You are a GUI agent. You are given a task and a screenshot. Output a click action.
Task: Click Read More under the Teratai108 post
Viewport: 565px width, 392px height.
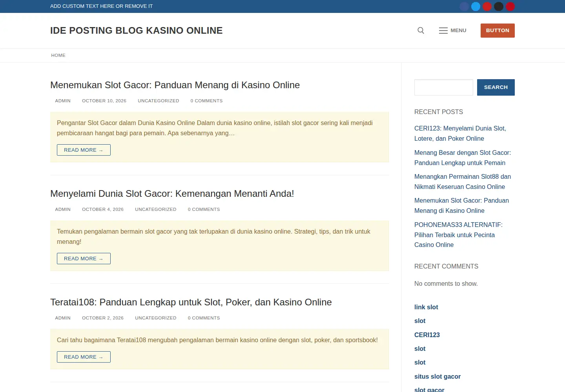click(x=84, y=357)
